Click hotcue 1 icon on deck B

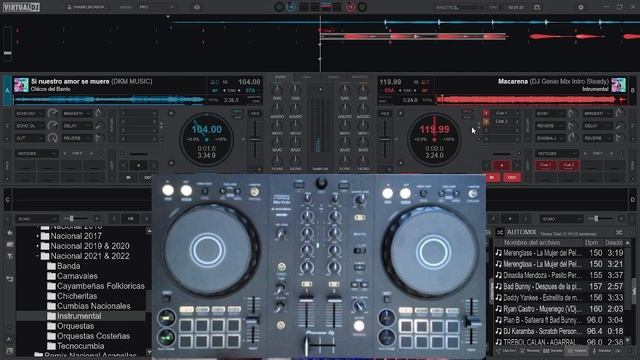point(486,113)
